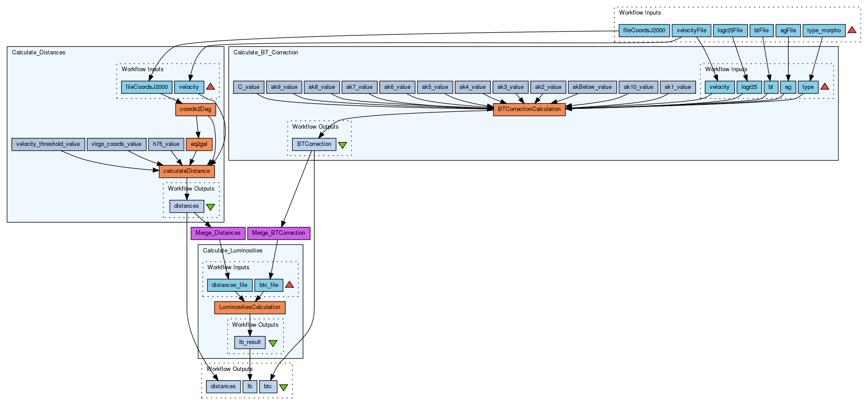
Task: Click the red triangle beside btc_file
Action: click(x=289, y=285)
